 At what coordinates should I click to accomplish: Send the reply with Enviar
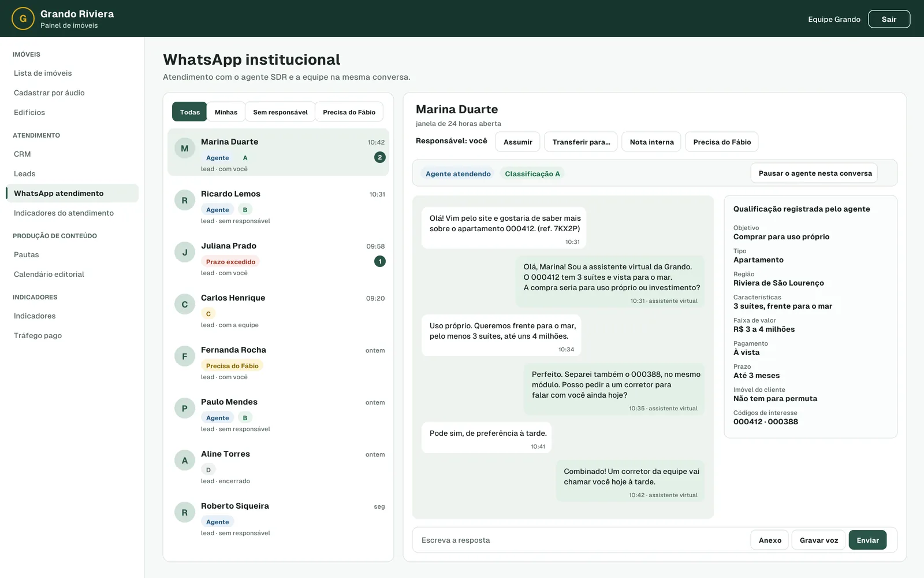coord(867,540)
